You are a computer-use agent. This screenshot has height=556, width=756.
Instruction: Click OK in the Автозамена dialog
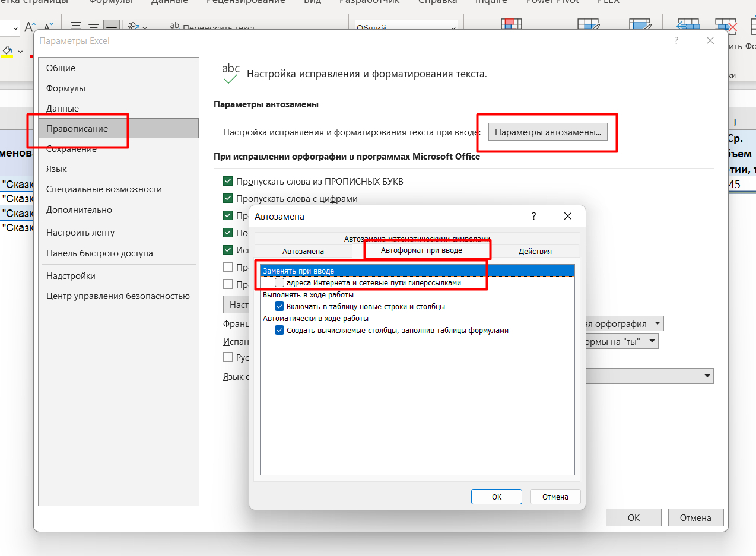point(497,497)
